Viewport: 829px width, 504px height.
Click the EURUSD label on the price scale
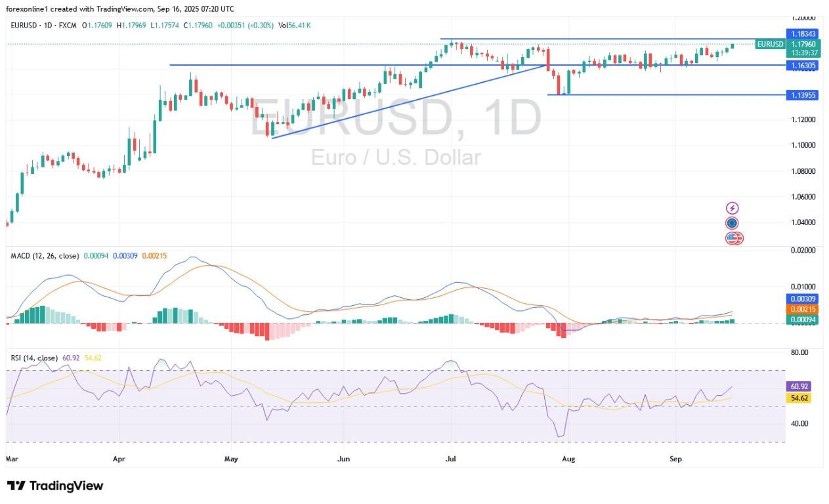tap(770, 44)
